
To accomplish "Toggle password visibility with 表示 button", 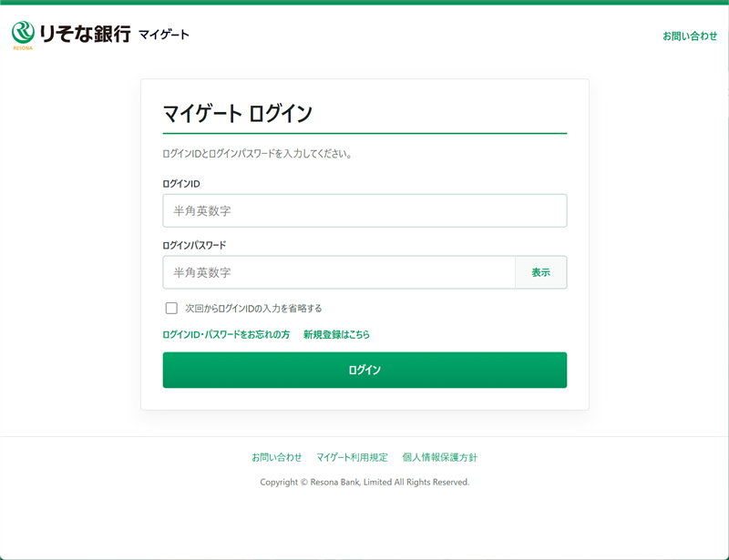I will [x=540, y=272].
